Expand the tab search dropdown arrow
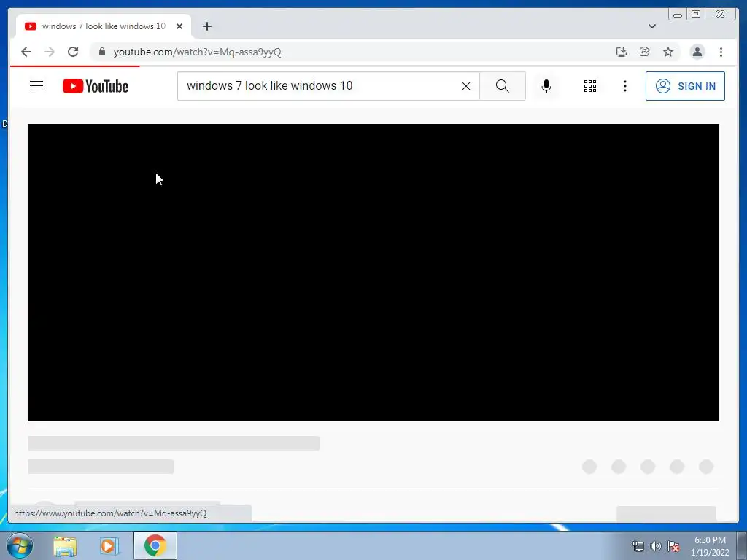747x560 pixels. click(651, 26)
